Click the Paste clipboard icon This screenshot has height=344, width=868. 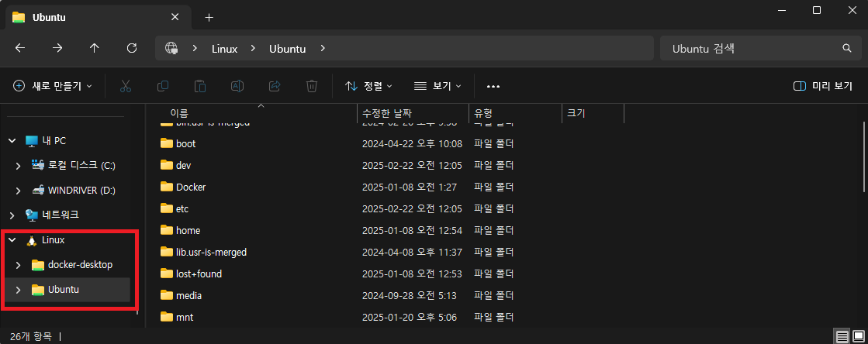tap(200, 86)
